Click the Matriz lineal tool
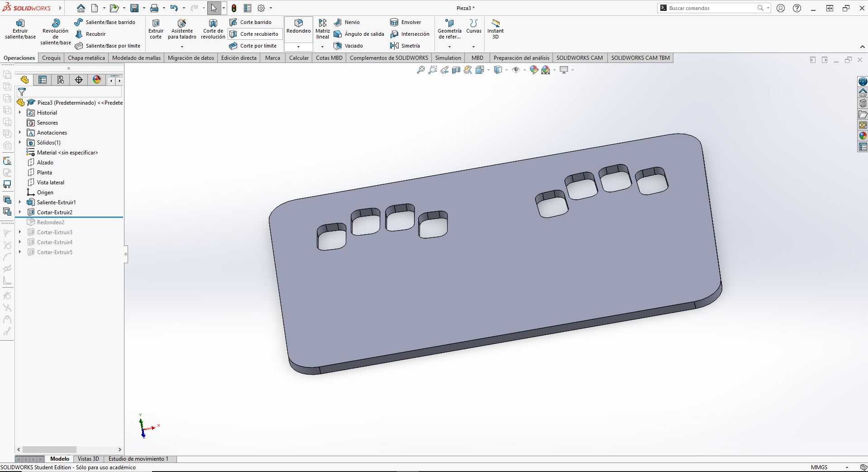Image resolution: width=868 pixels, height=472 pixels. (x=322, y=29)
